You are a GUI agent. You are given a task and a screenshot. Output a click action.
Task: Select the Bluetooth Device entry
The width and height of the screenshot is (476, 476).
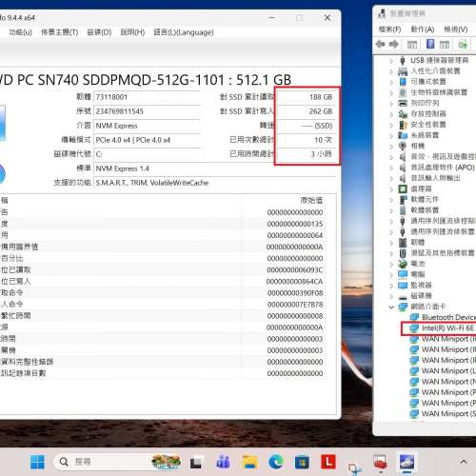coord(448,317)
